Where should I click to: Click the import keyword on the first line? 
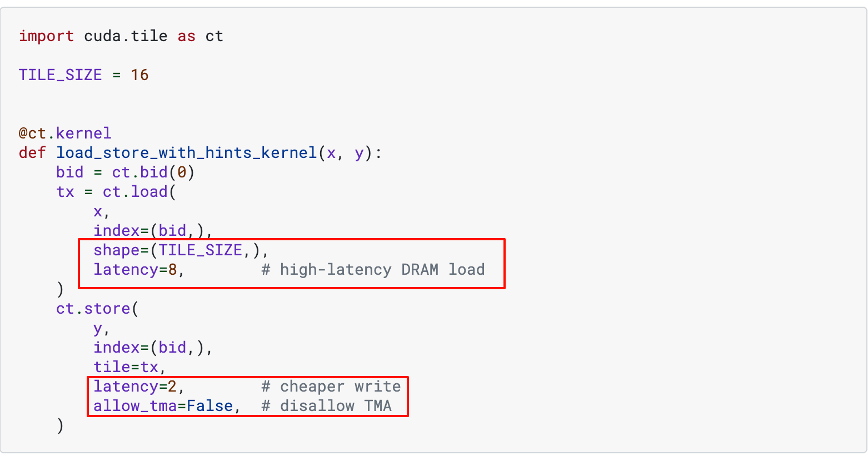pyautogui.click(x=46, y=36)
